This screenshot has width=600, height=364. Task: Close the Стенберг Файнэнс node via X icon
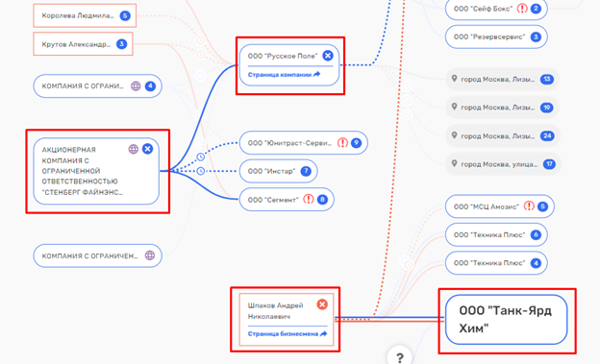147,149
